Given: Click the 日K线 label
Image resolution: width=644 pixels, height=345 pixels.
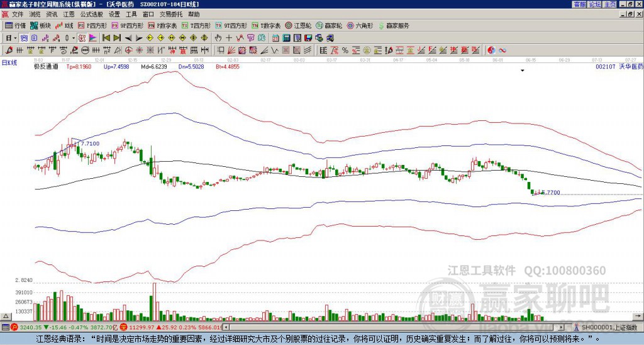Looking at the screenshot, I should (9, 63).
